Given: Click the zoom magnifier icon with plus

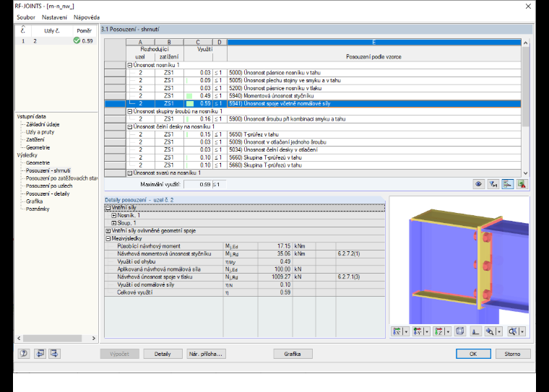Looking at the screenshot, I should pos(490,331).
